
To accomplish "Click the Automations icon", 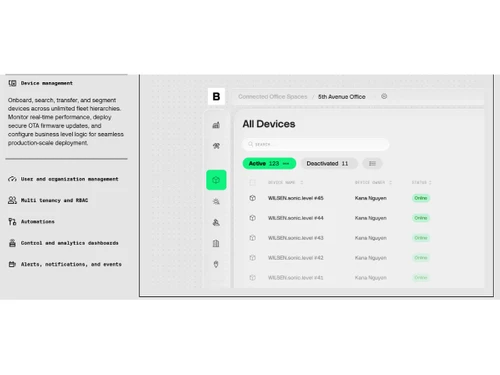I will (x=12, y=221).
